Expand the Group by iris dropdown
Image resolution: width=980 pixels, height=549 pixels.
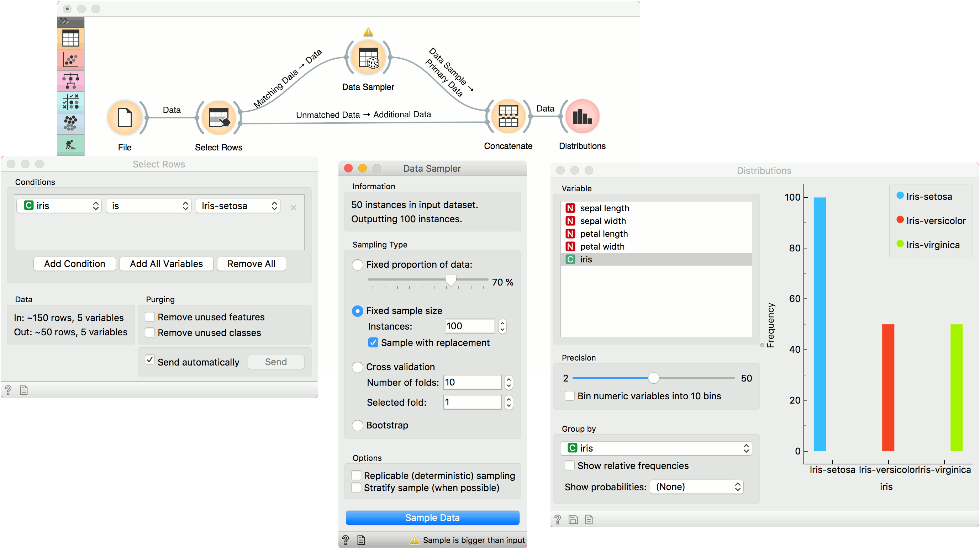[656, 448]
